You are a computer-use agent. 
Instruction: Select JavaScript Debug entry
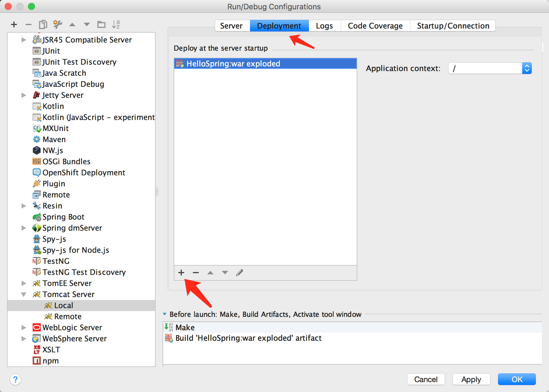[81, 84]
